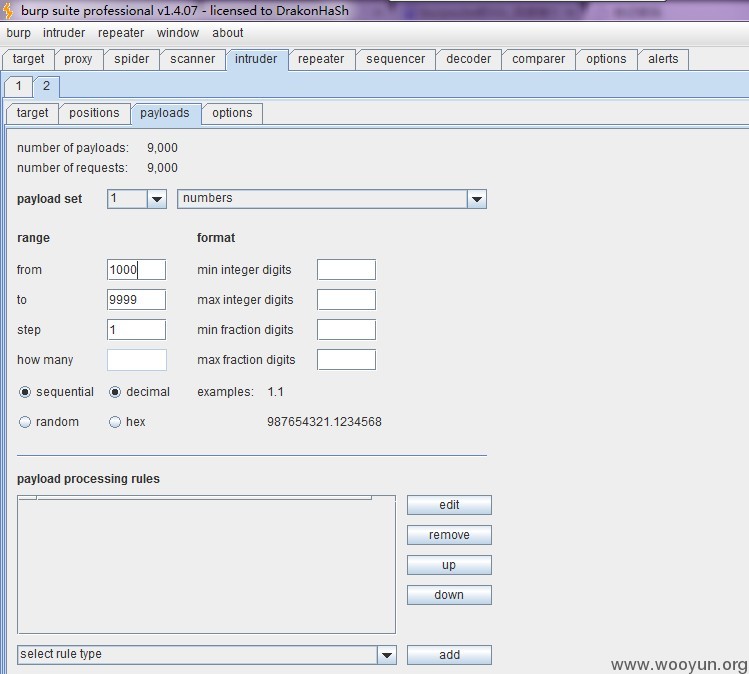Image resolution: width=749 pixels, height=674 pixels.
Task: Open the intruder menu in menu bar
Action: point(64,33)
